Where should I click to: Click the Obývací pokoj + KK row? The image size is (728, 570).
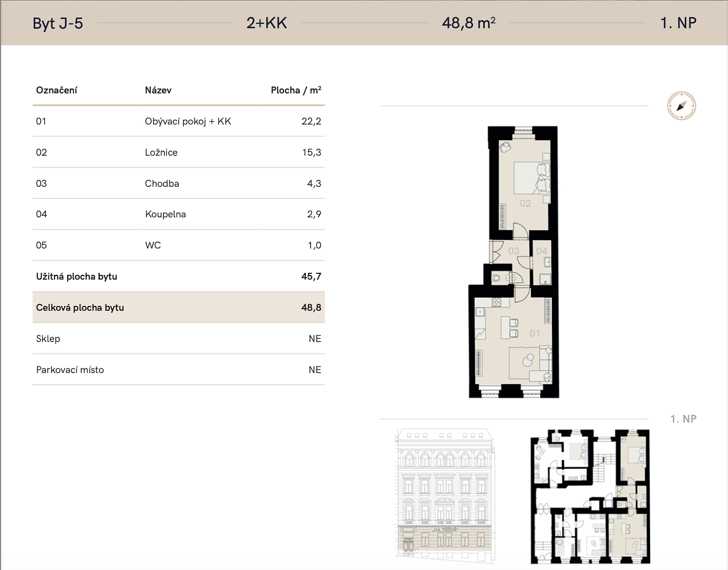[x=179, y=121]
